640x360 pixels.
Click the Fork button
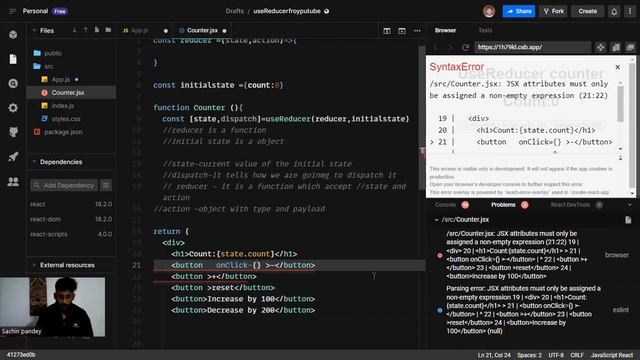tap(554, 11)
